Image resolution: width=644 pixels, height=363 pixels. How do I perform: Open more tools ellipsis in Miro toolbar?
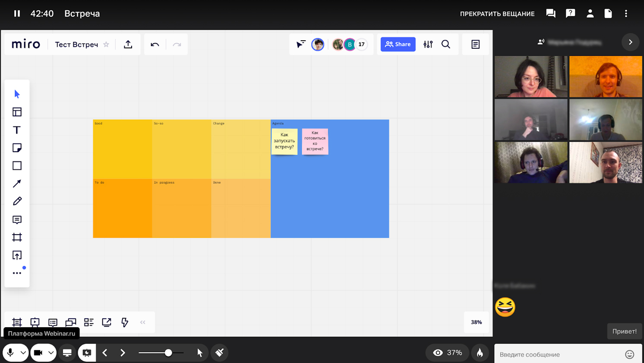pyautogui.click(x=17, y=273)
